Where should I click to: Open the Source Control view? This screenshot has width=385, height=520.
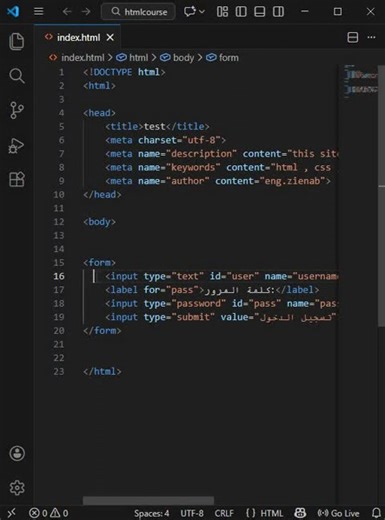tap(17, 110)
